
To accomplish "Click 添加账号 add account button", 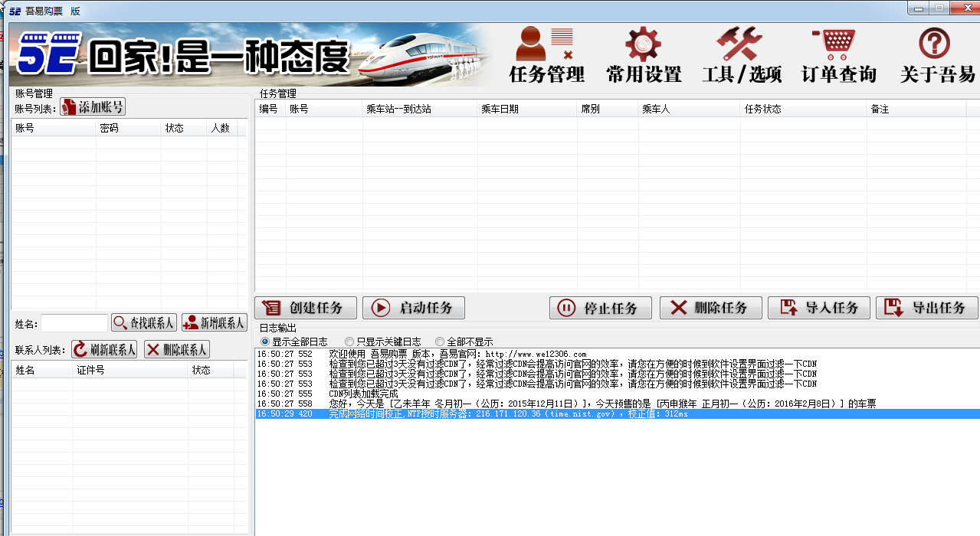I will (x=93, y=107).
